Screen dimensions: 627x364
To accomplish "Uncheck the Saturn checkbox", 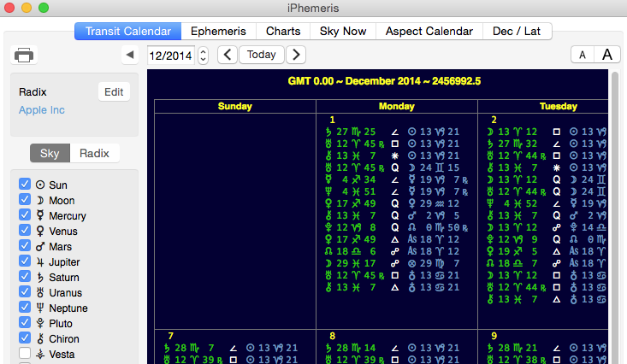I will pyautogui.click(x=25, y=277).
